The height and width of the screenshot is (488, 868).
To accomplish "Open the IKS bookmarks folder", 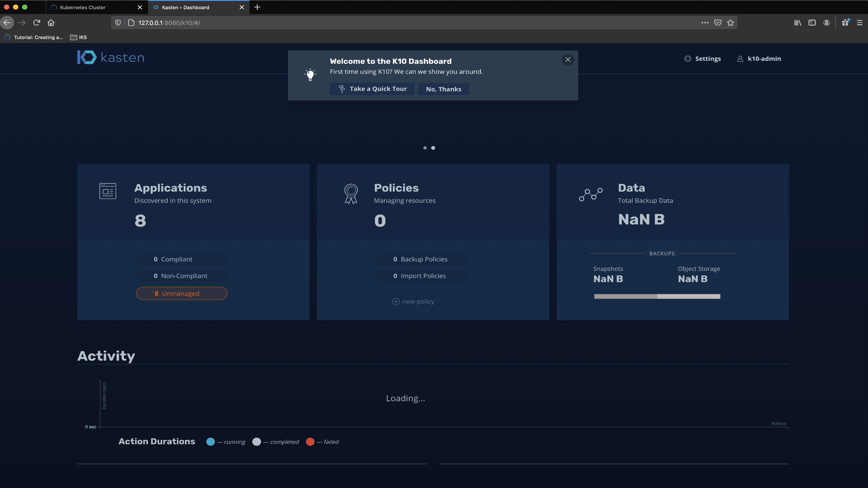I will click(78, 37).
